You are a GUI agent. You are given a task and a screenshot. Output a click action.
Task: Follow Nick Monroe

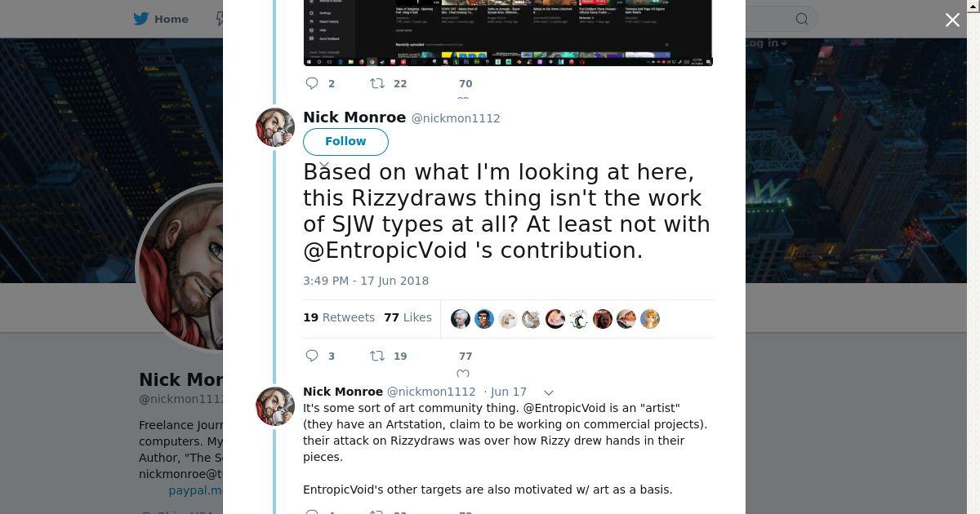[x=345, y=141]
